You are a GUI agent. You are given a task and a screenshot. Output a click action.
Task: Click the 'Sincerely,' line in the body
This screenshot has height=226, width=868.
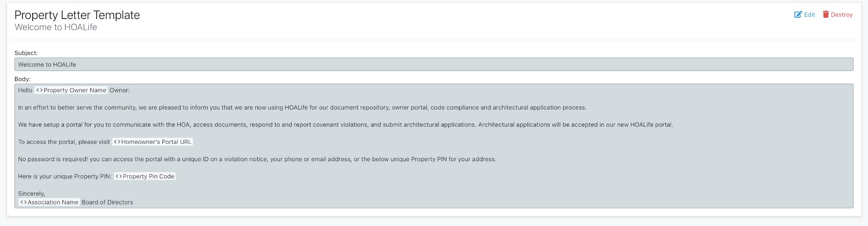(x=31, y=193)
